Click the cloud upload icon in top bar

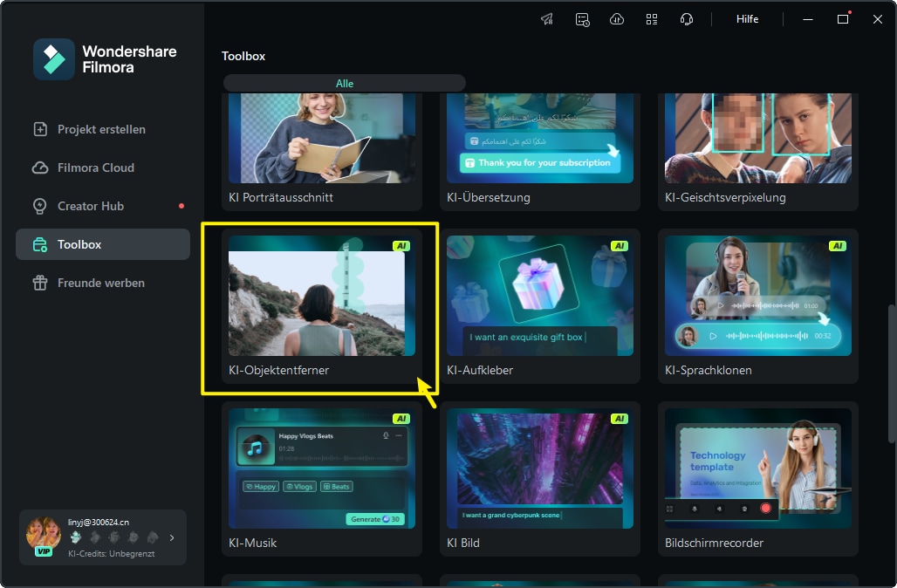617,19
